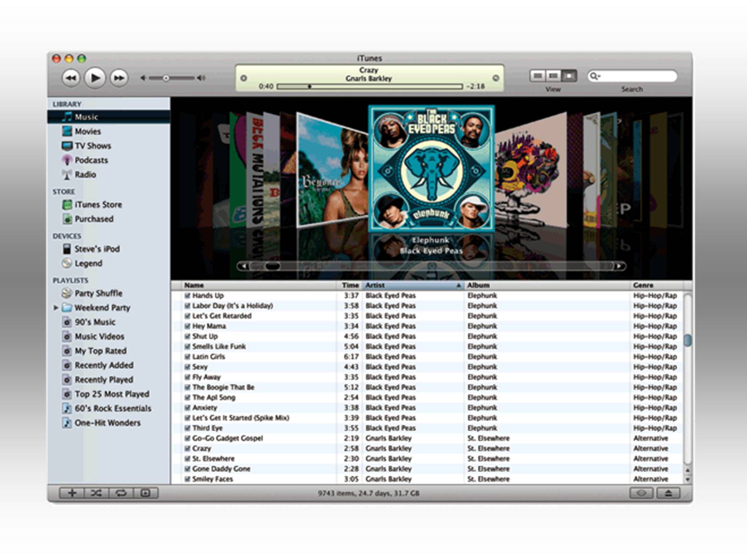
Task: Click the shuffle icon in bottom bar
Action: coord(96,493)
